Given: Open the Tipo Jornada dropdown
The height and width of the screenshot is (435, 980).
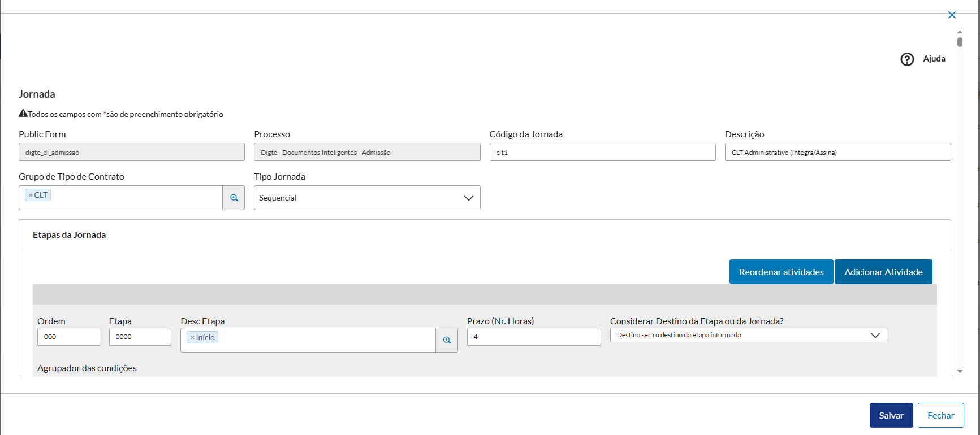Looking at the screenshot, I should (x=367, y=198).
